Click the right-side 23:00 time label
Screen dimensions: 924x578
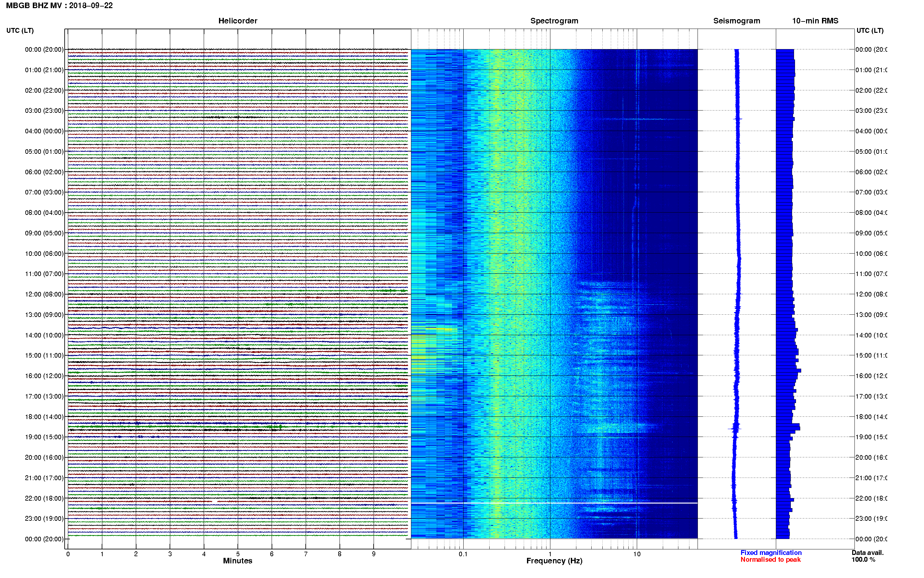click(871, 519)
